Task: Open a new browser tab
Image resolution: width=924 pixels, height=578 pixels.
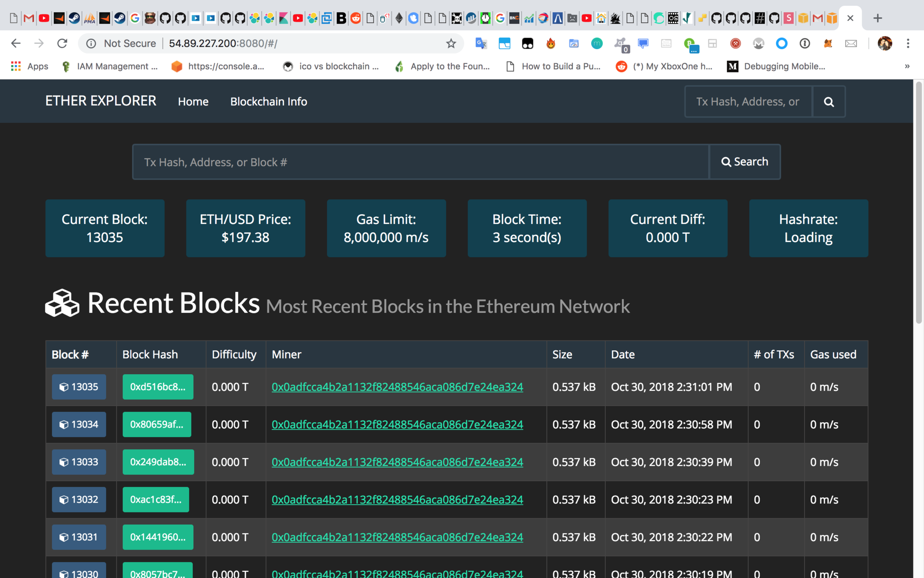Action: point(877,18)
